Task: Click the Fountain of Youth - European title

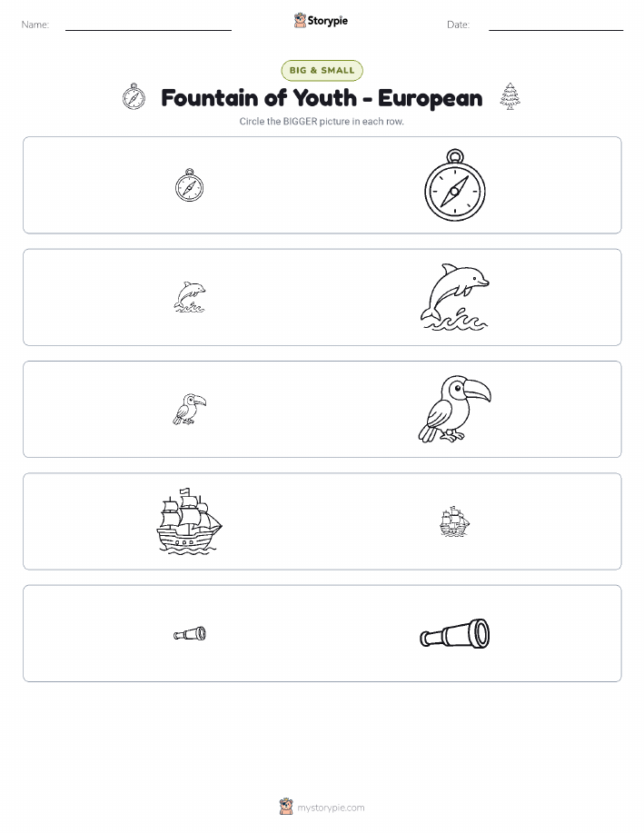Action: coord(322,98)
